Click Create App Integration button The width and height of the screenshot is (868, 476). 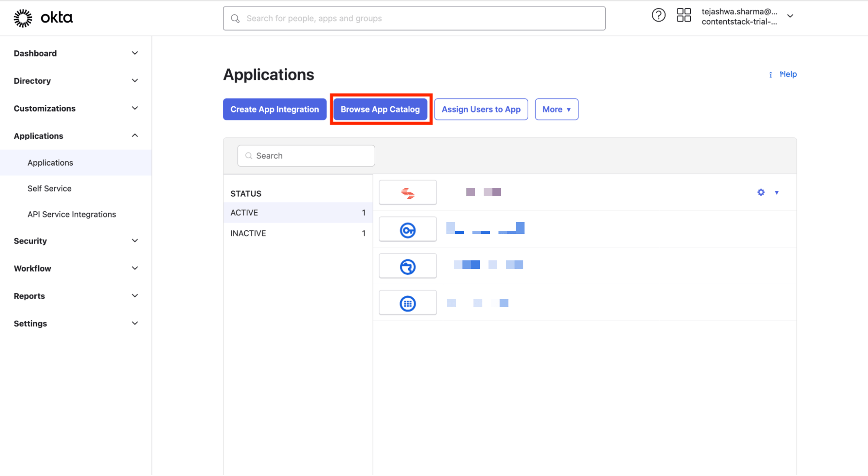275,110
